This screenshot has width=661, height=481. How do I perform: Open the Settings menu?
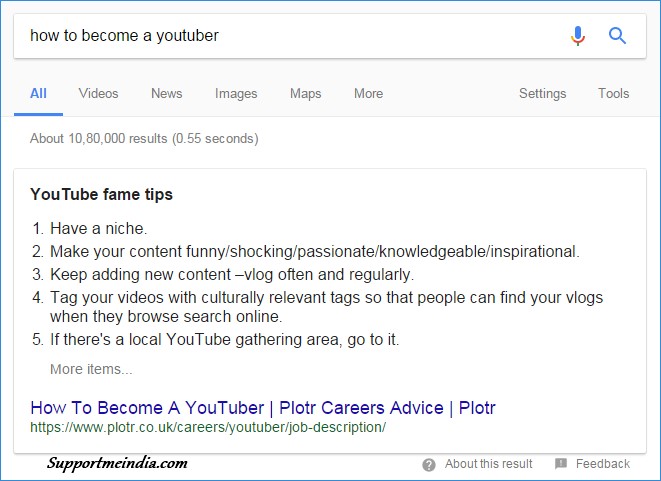click(543, 94)
